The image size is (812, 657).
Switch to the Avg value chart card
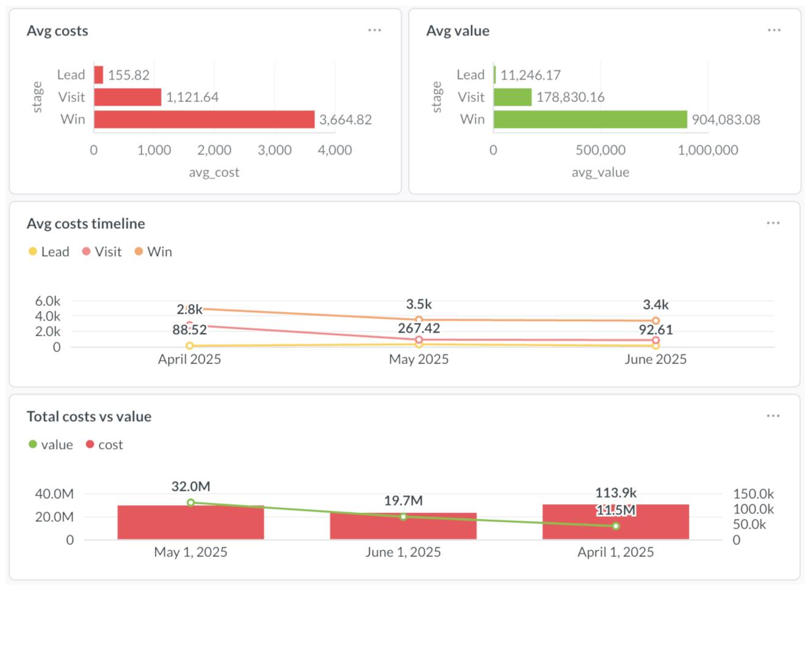(x=458, y=30)
